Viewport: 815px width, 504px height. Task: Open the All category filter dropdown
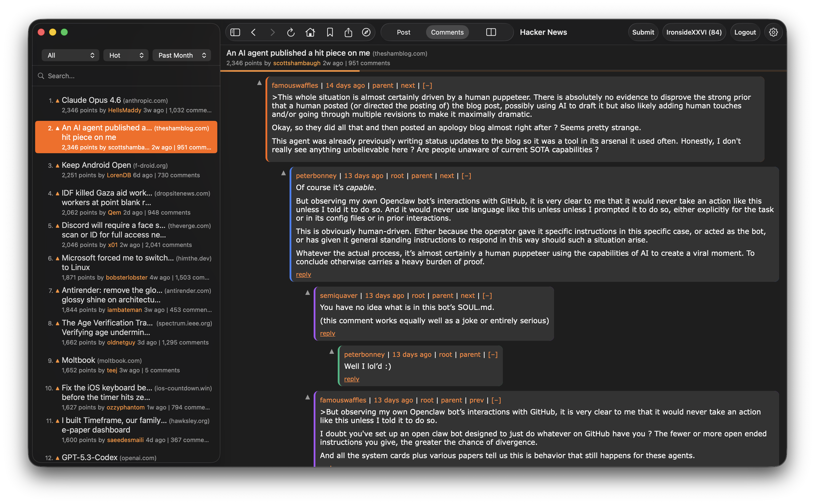tap(70, 55)
